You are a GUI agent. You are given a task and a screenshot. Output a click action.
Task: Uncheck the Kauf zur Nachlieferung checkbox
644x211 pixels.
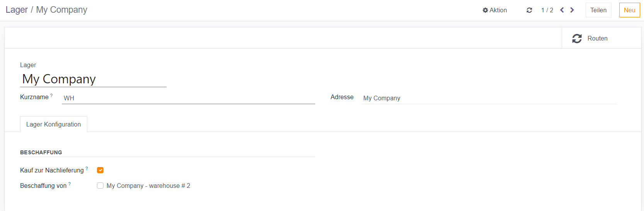[x=100, y=170]
